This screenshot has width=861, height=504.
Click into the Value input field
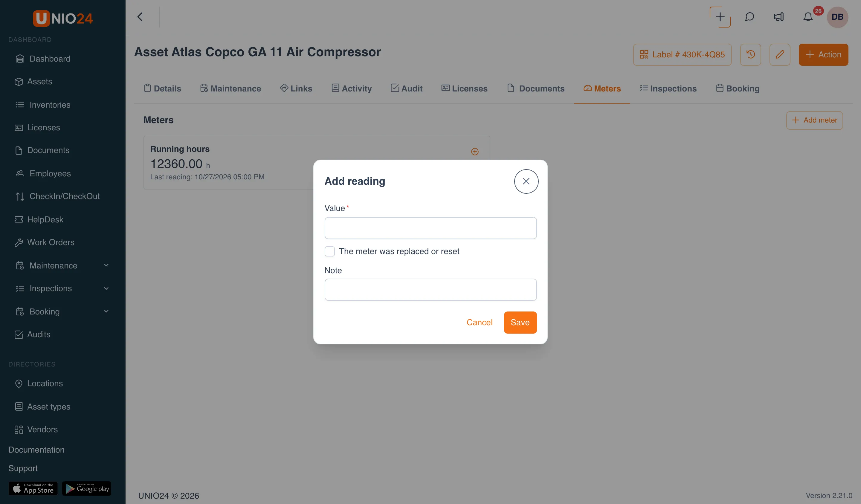click(x=430, y=228)
